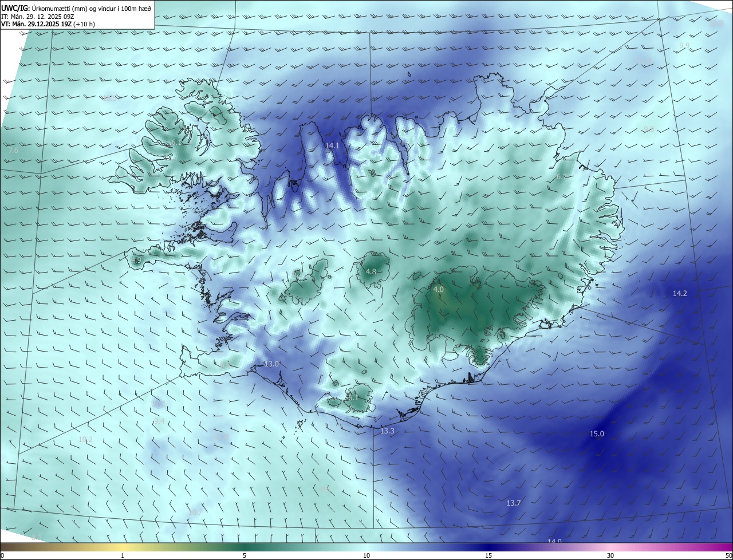This screenshot has width=733, height=560.
Task: Click the colorbar tick label 50
Action: pos(728,555)
